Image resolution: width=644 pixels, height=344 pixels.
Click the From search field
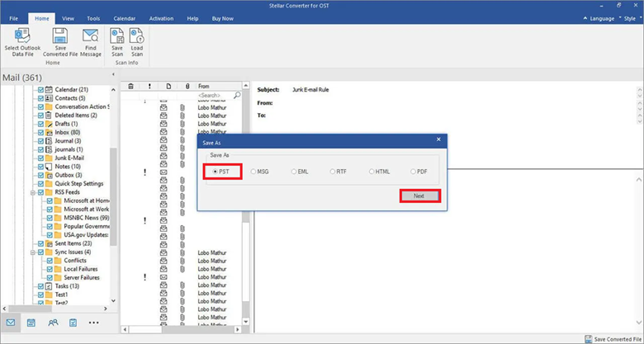[x=215, y=95]
